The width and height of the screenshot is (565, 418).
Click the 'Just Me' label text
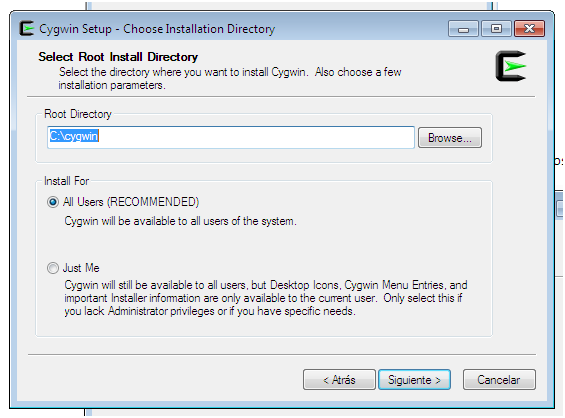pyautogui.click(x=81, y=268)
